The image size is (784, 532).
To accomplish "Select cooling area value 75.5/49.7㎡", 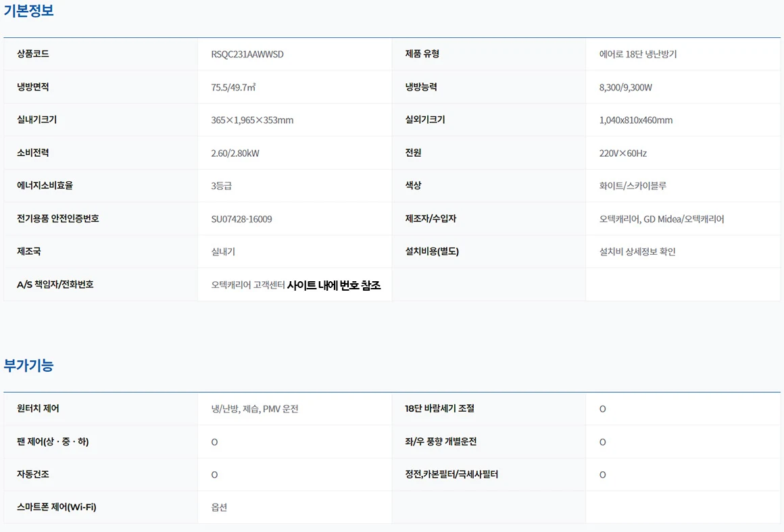I will (233, 87).
